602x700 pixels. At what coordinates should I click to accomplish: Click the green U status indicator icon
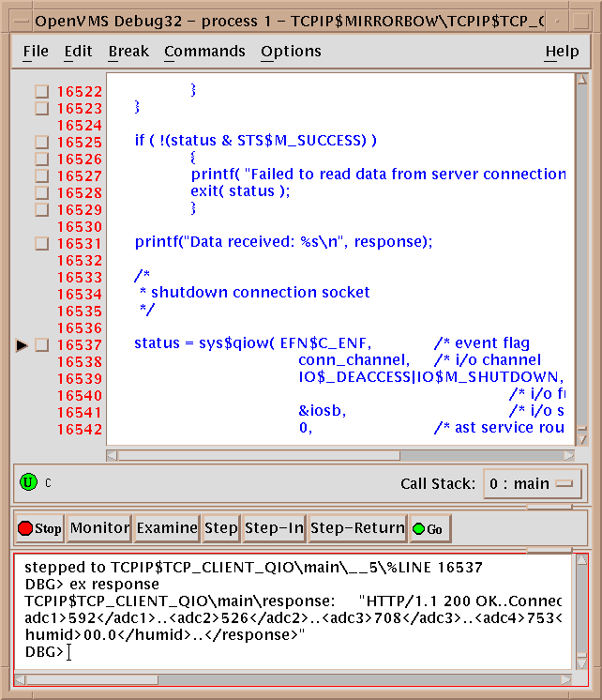tap(28, 482)
